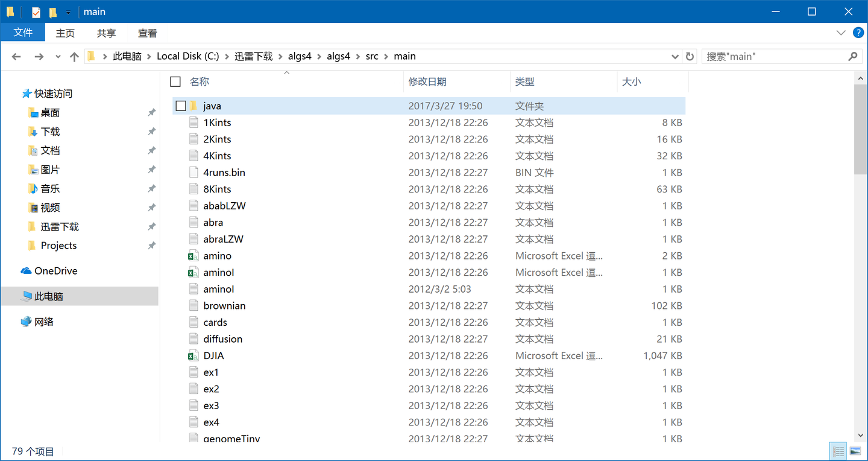Switch to the 查看 ribbon tab
Image resolution: width=868 pixels, height=461 pixels.
click(148, 33)
